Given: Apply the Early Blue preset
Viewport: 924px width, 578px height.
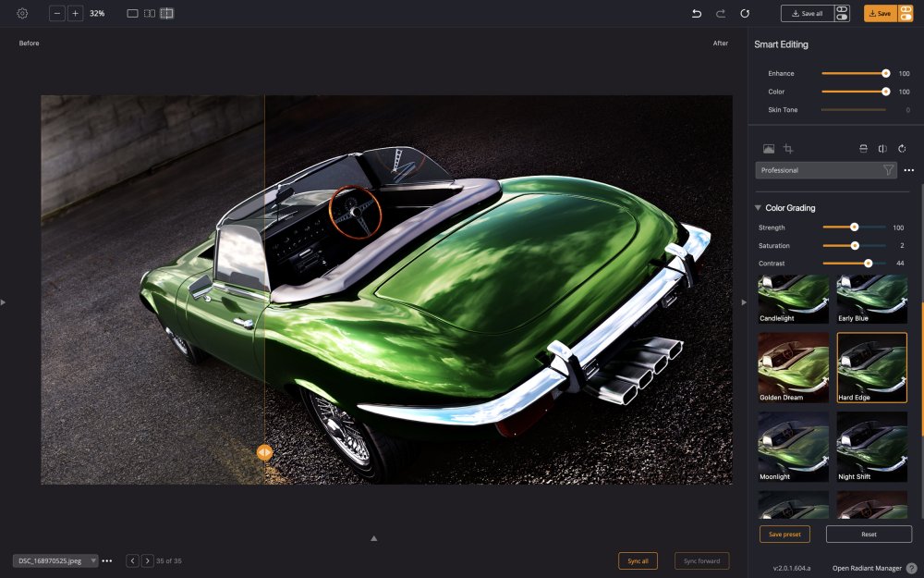Looking at the screenshot, I should (x=872, y=300).
